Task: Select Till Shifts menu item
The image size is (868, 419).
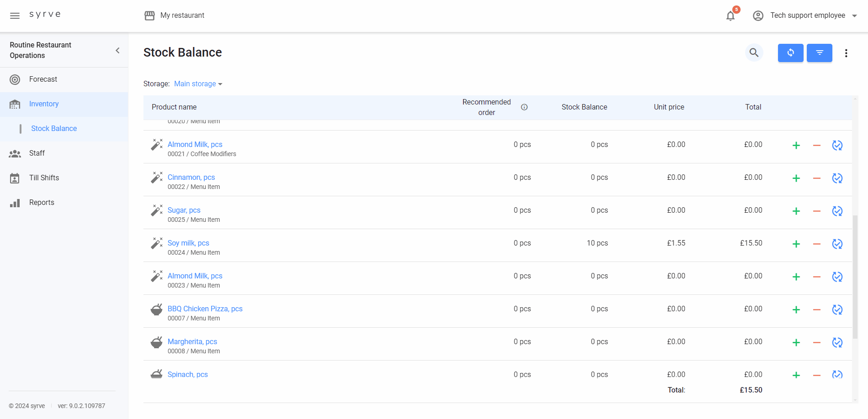Action: (44, 178)
